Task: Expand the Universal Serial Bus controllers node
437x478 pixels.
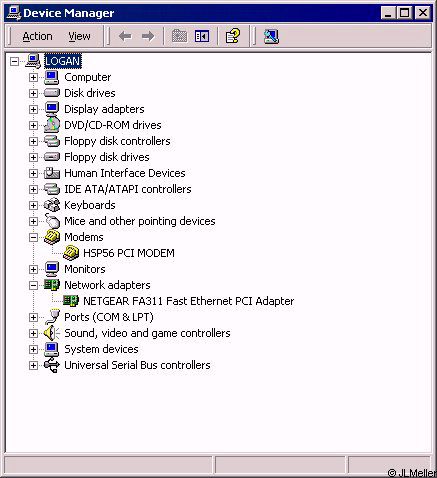Action: (x=33, y=365)
